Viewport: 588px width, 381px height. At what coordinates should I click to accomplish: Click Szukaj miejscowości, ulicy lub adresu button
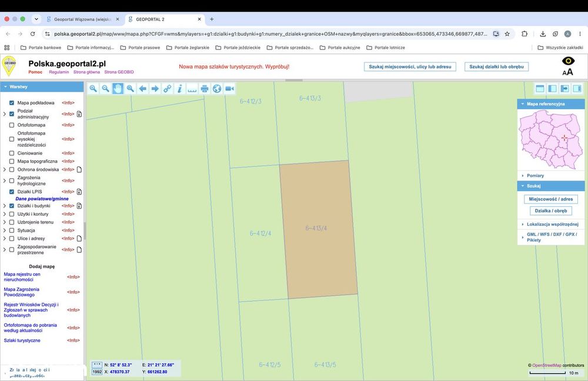pyautogui.click(x=410, y=67)
